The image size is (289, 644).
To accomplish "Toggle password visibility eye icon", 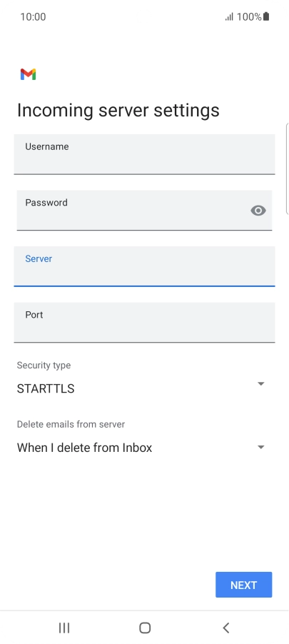I will point(258,211).
